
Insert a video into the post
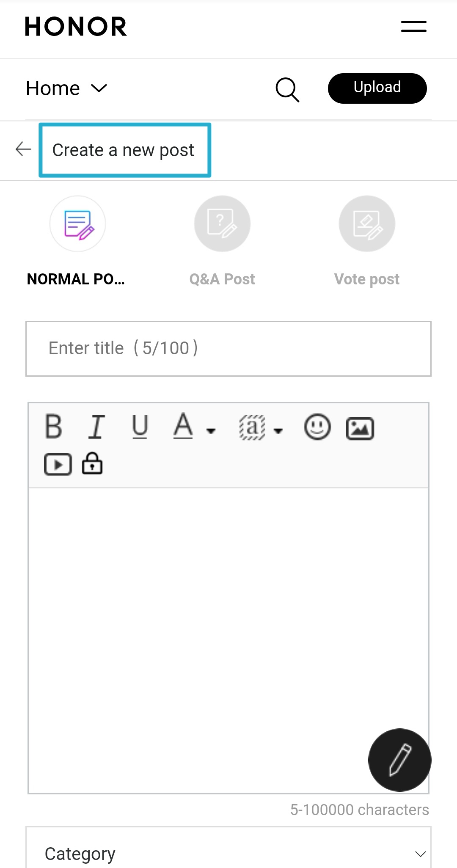(58, 464)
